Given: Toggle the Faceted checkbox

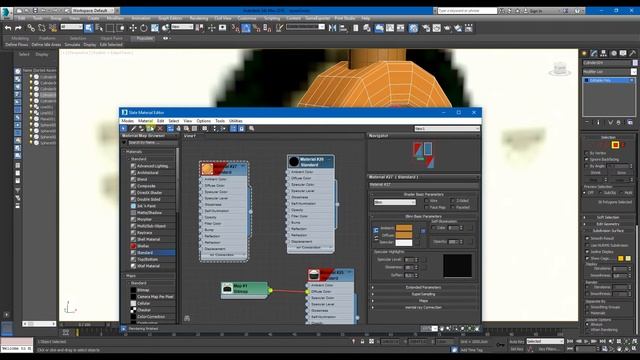Looking at the screenshot, I should 452,207.
